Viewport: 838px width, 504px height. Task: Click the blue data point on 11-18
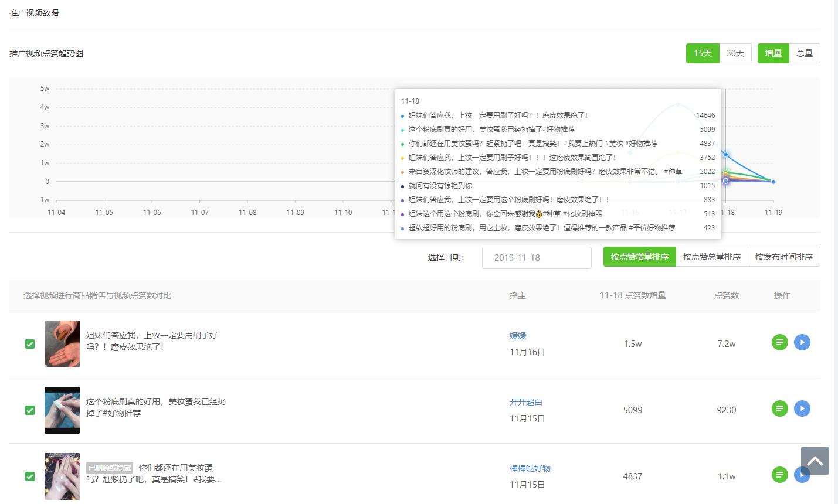point(726,155)
